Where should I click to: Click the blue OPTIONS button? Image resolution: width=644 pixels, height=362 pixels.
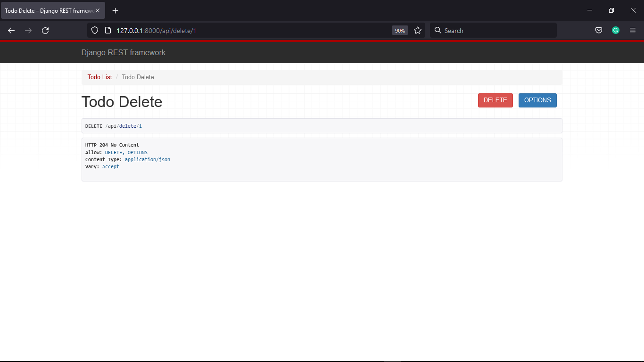pyautogui.click(x=537, y=100)
